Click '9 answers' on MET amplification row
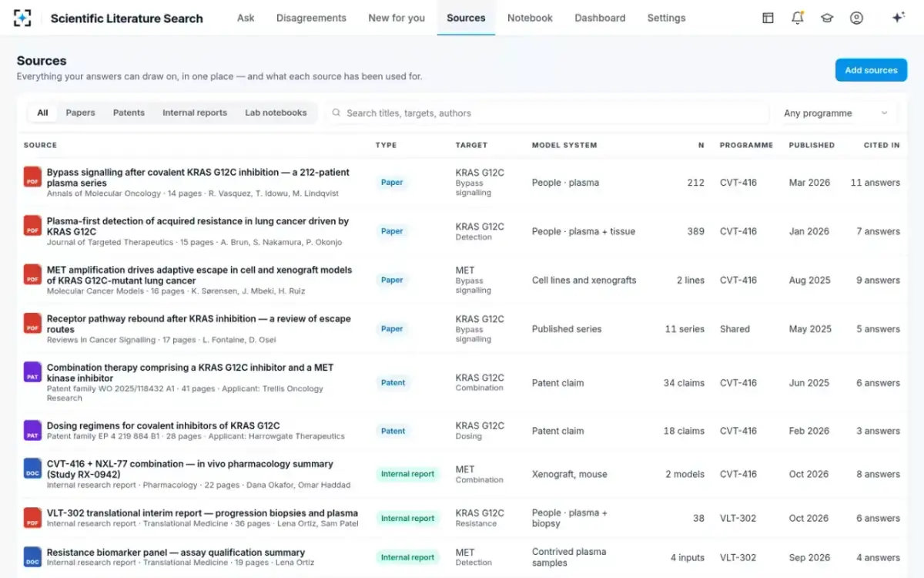Viewport: 924px width, 578px height. [878, 281]
